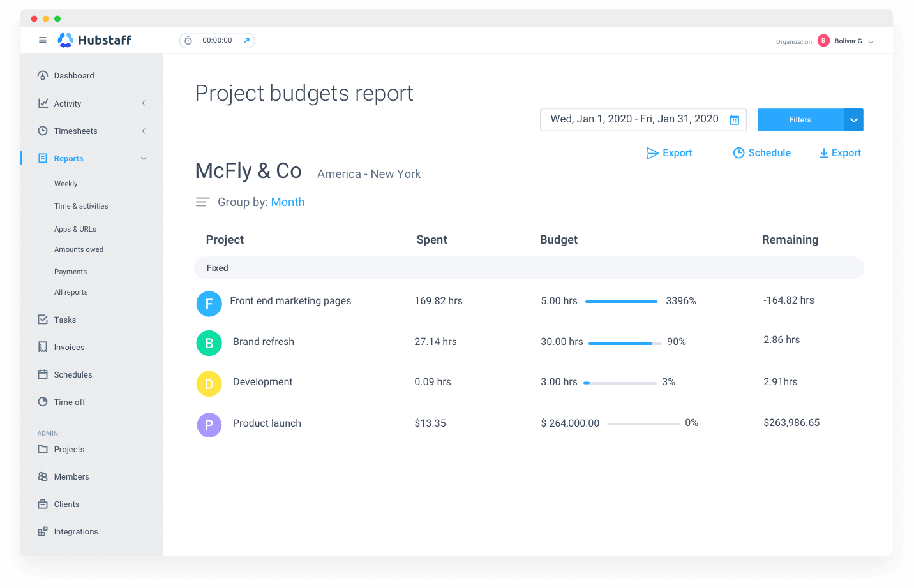This screenshot has width=914, height=588.
Task: Open All reports
Action: pos(71,292)
